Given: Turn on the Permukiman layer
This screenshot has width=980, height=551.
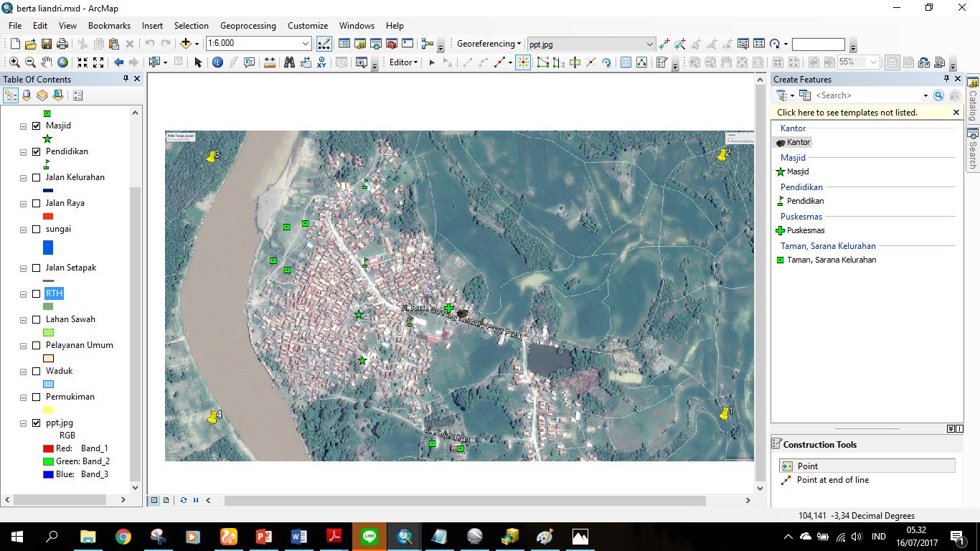Looking at the screenshot, I should tap(36, 397).
